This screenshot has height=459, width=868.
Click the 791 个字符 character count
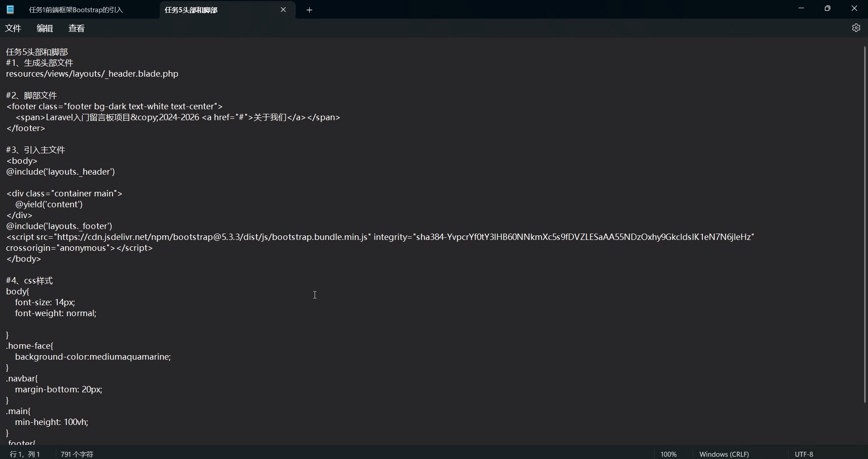76,454
